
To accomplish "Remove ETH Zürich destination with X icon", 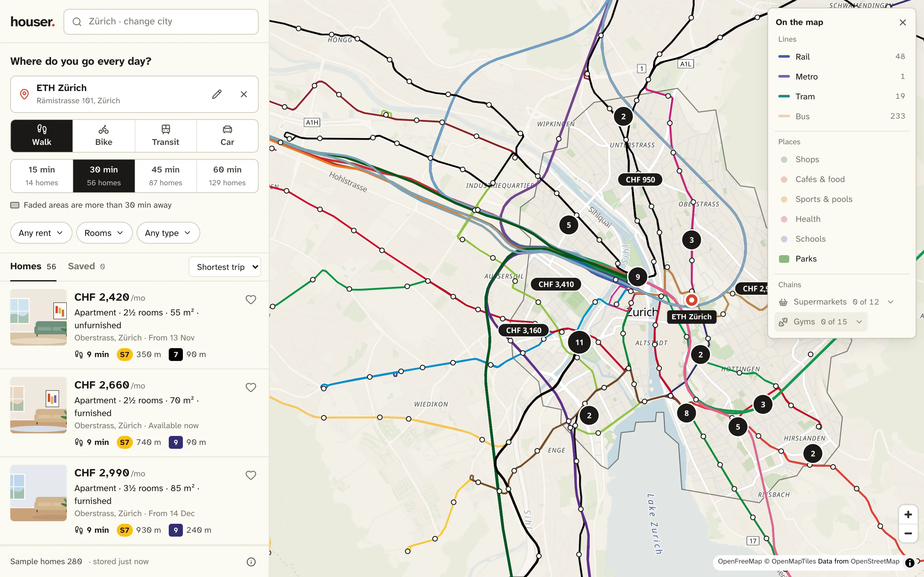I will [x=244, y=94].
